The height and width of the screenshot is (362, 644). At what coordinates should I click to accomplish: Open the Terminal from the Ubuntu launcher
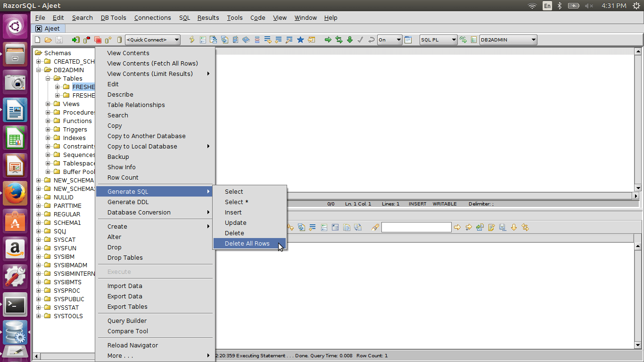pos(15,304)
